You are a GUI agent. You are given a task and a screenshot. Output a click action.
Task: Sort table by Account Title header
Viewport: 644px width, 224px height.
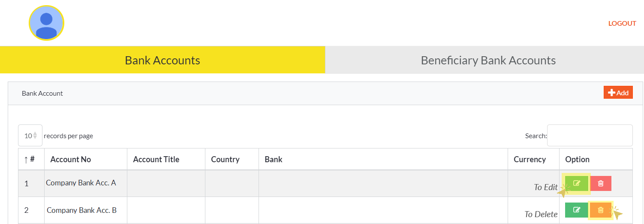pos(156,159)
